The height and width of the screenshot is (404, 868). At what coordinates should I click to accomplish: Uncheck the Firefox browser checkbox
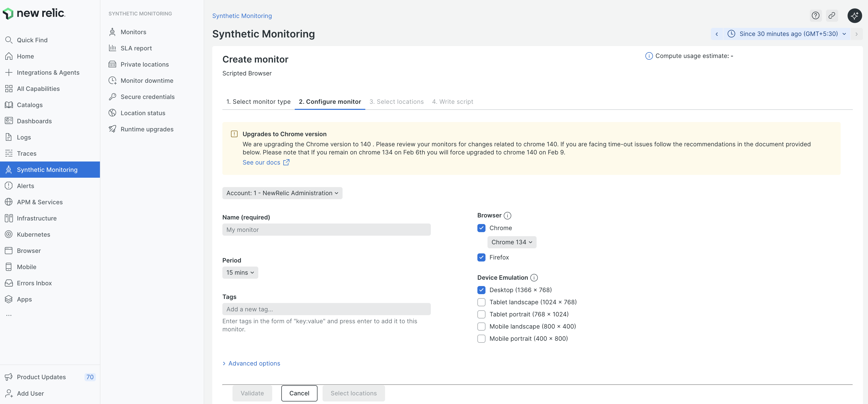click(x=481, y=257)
